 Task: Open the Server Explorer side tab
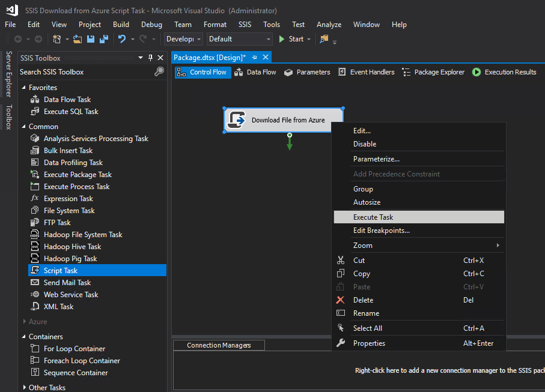8,74
